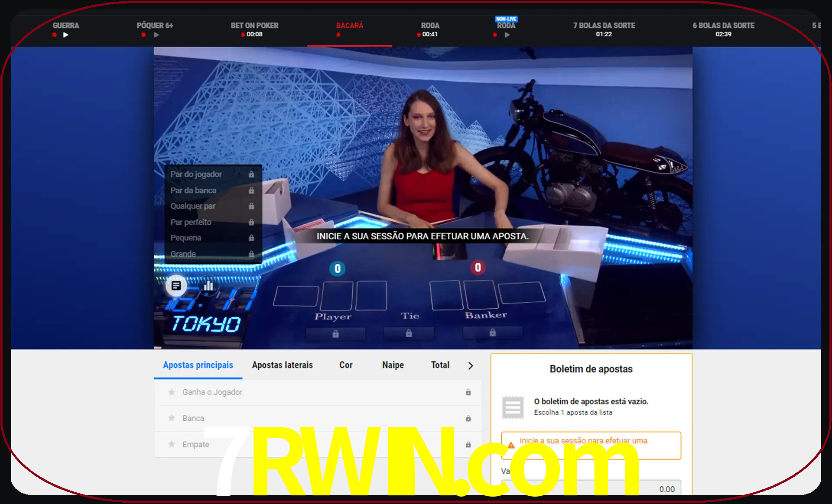Open the statistics bar chart icon
This screenshot has height=504, width=832.
208,286
